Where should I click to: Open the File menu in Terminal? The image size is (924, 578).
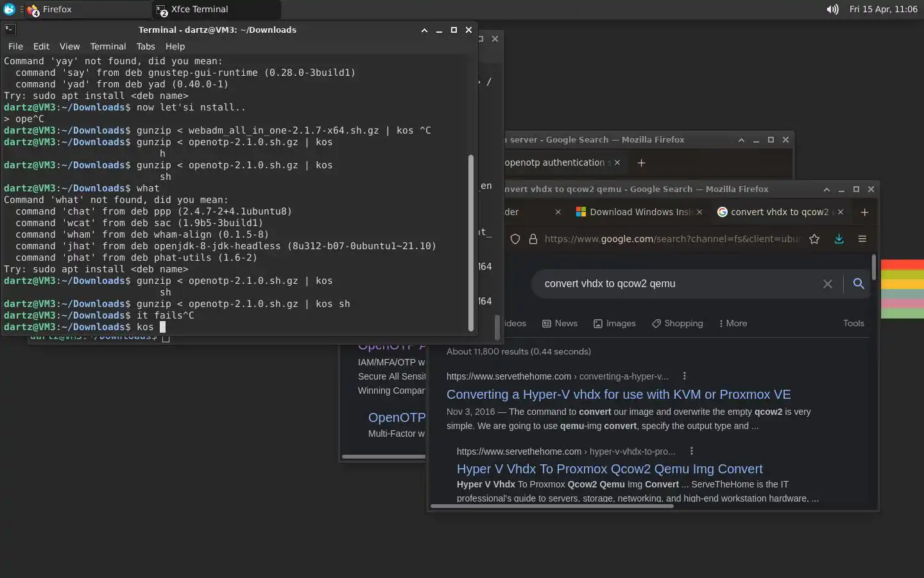[15, 46]
